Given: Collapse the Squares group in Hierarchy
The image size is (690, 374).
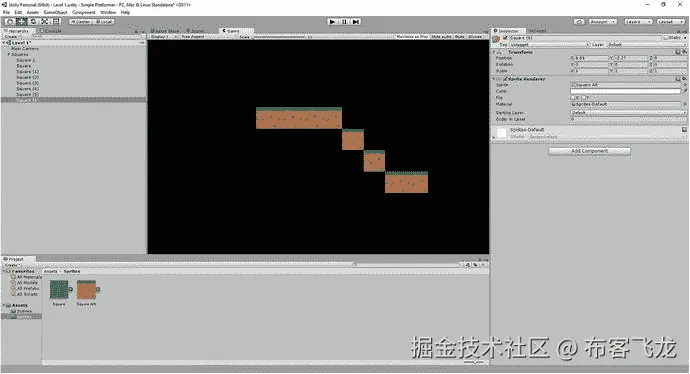Looking at the screenshot, I should click(x=8, y=54).
